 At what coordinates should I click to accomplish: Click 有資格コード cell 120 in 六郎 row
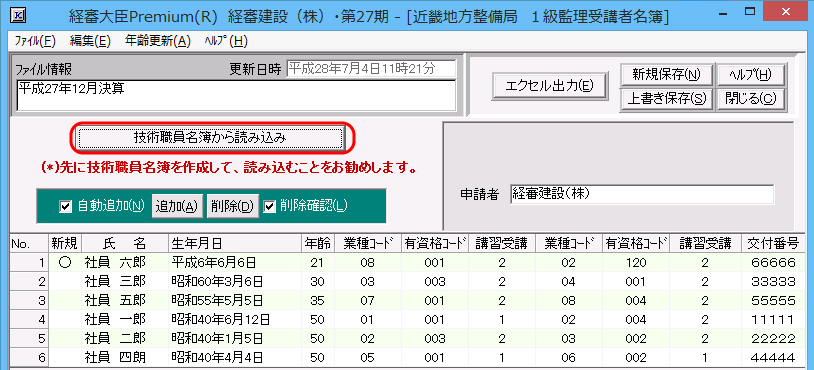click(x=635, y=263)
